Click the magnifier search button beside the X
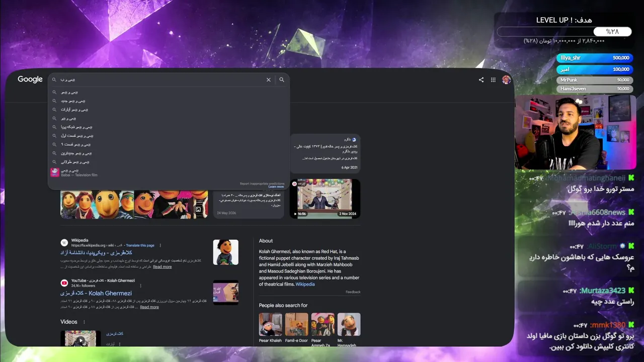Viewport: 644px width, 362px height. [x=282, y=79]
